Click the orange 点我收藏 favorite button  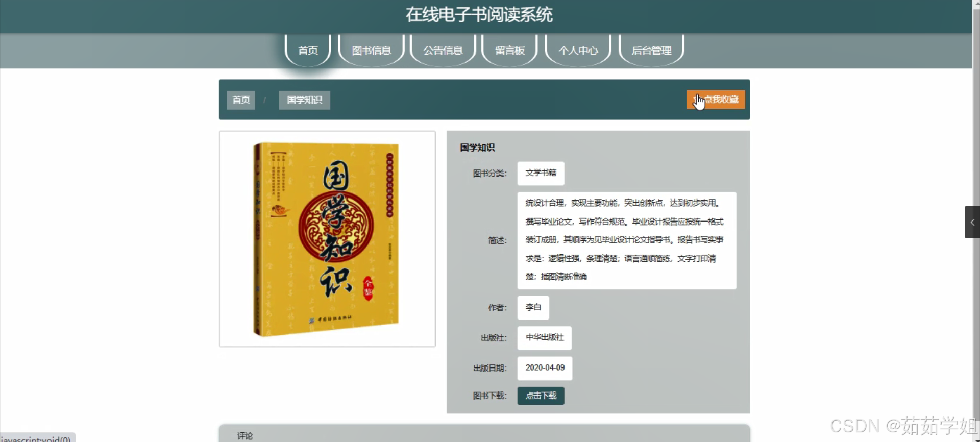click(x=716, y=100)
